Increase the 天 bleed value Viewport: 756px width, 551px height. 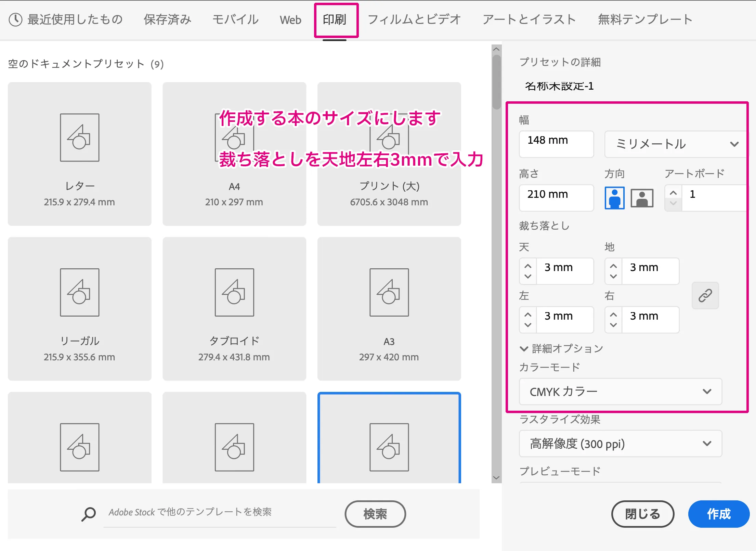click(528, 266)
